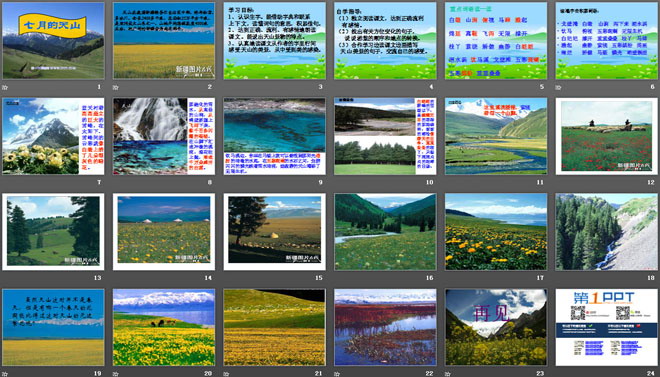660x377 pixels.
Task: Click the animation star icon under slide 1
Action: pos(5,88)
